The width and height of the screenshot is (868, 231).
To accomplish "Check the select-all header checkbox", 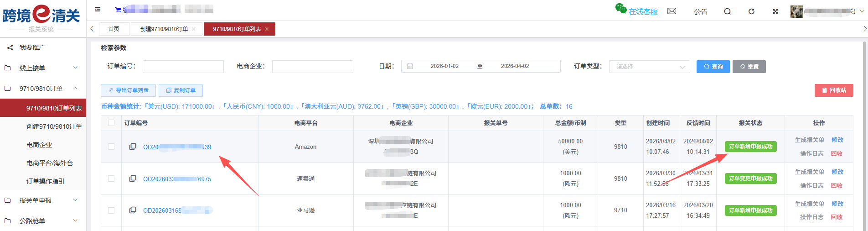I will pyautogui.click(x=111, y=123).
